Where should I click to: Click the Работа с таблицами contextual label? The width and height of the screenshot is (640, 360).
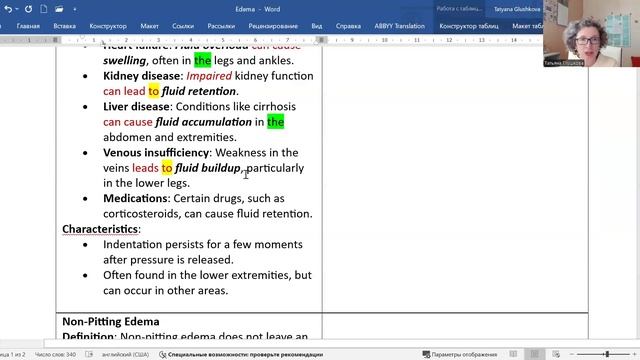click(x=459, y=9)
